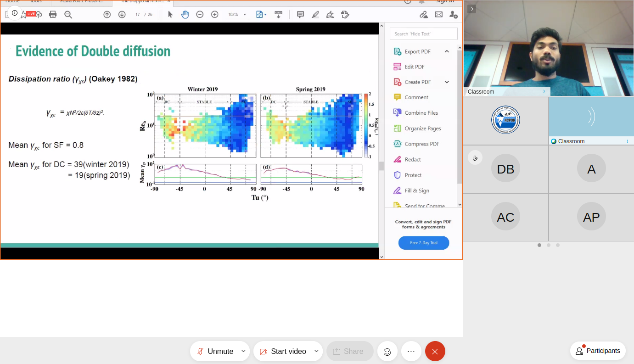Click the upload cloud icon beside LIVE badge
Screen dimensions: 634x364
[x=39, y=15]
